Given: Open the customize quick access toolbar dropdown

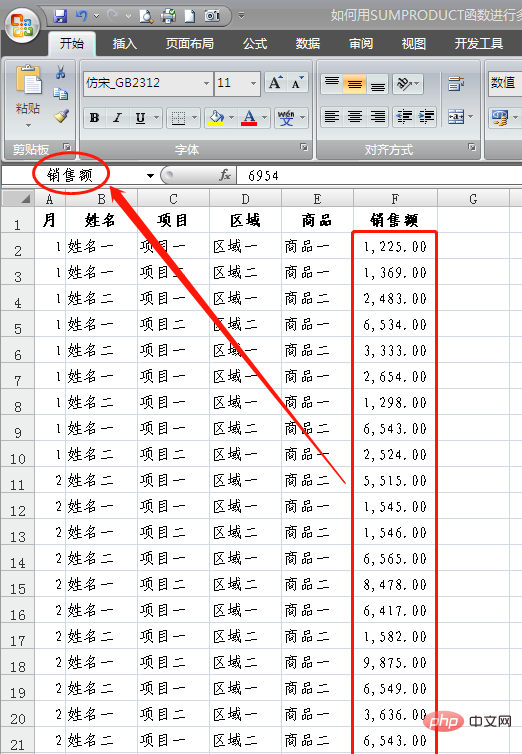Looking at the screenshot, I should (241, 16).
